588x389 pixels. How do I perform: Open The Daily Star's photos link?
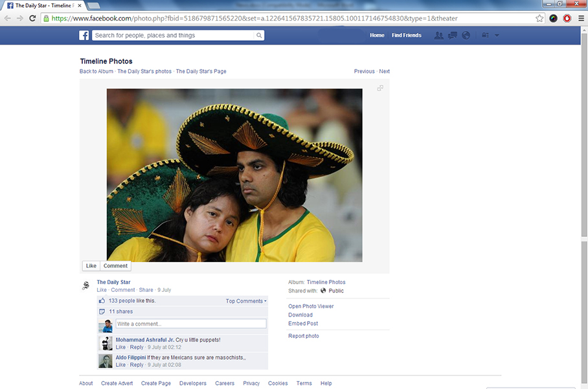[x=144, y=71]
